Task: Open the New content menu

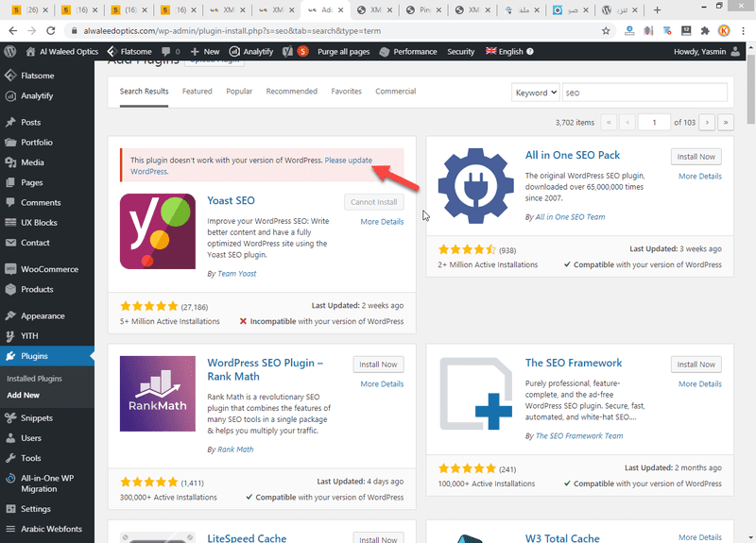Action: (x=205, y=52)
